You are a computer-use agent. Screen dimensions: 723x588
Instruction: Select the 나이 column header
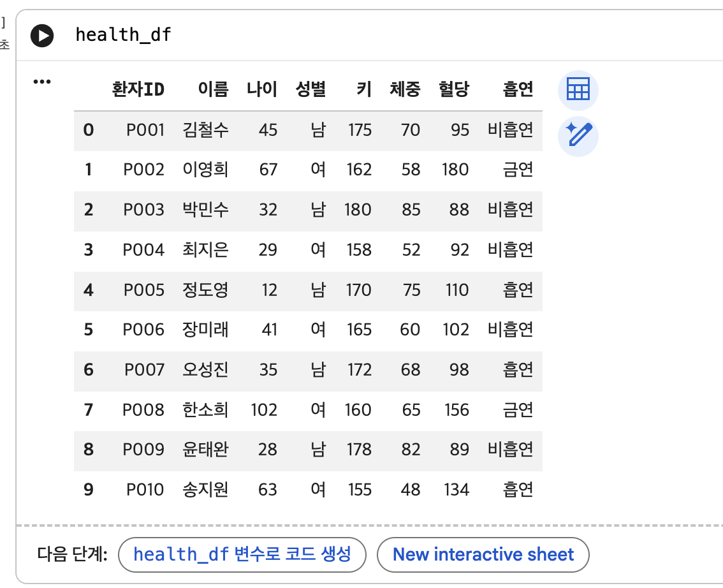261,89
